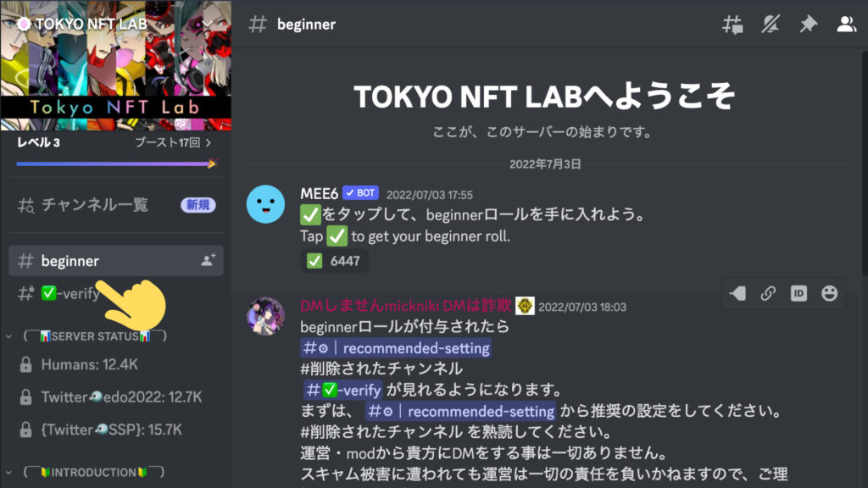The width and height of the screenshot is (868, 488).
Task: Show the member list icon
Action: tap(847, 25)
